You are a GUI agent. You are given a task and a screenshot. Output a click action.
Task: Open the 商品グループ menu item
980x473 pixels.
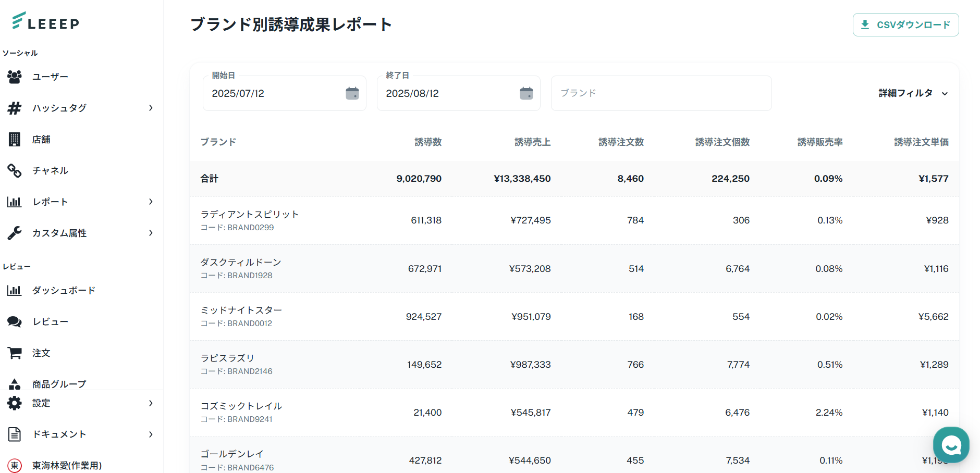point(59,384)
